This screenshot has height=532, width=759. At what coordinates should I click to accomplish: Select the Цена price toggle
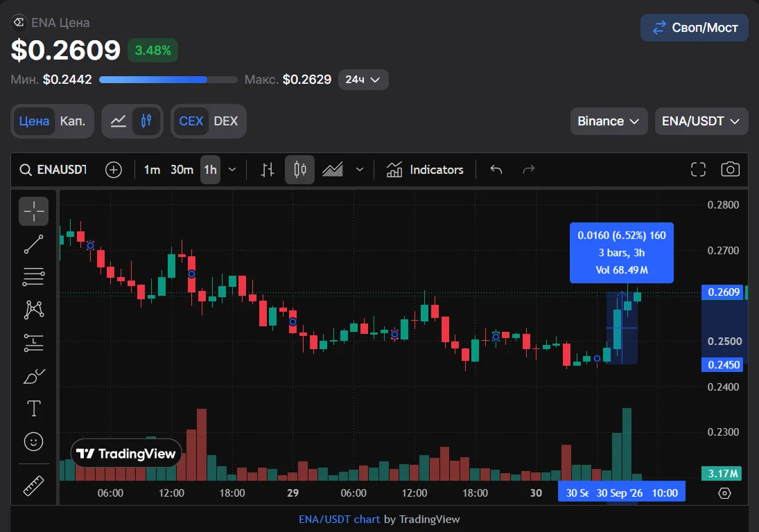[34, 121]
